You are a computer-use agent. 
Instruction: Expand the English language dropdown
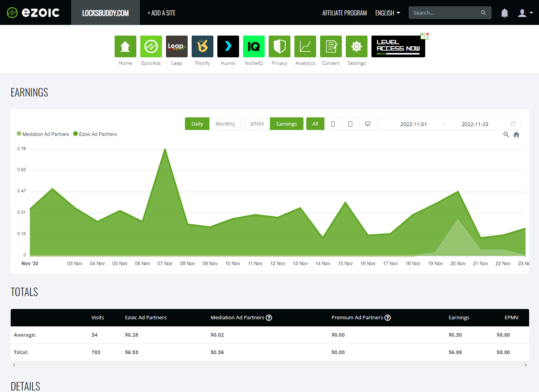coord(388,13)
